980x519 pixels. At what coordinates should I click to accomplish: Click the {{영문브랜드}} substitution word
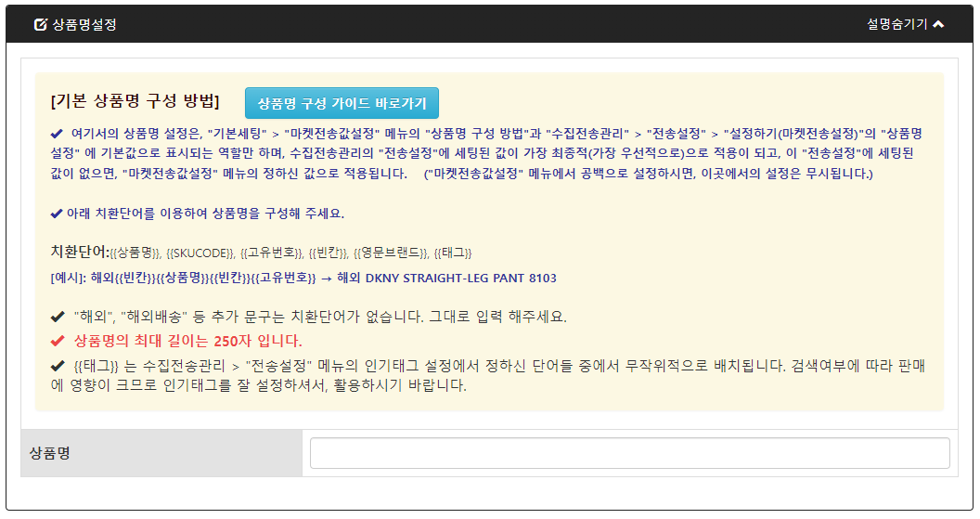point(391,253)
